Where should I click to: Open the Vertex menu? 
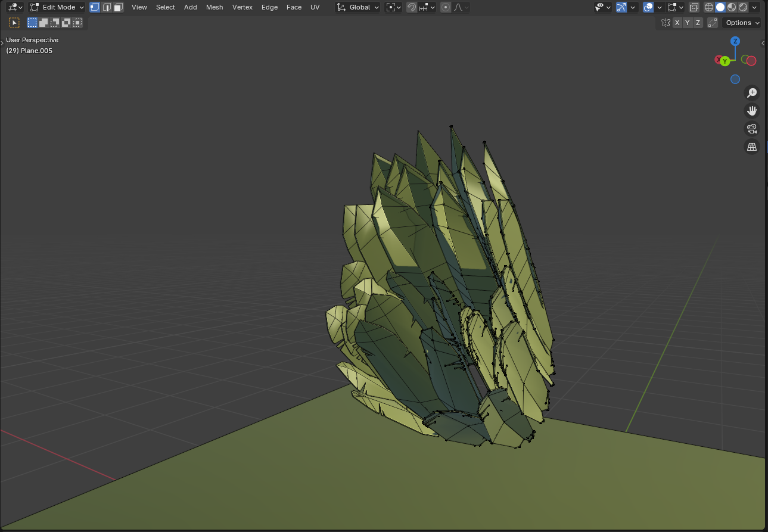[242, 7]
